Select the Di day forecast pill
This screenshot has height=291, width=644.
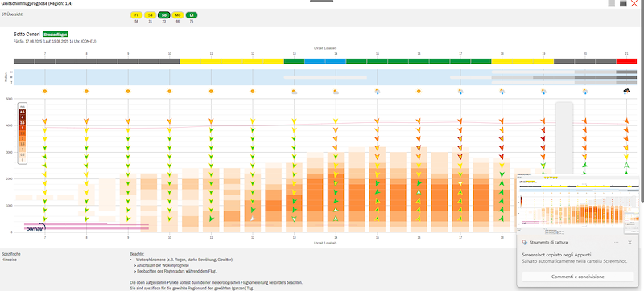click(192, 15)
